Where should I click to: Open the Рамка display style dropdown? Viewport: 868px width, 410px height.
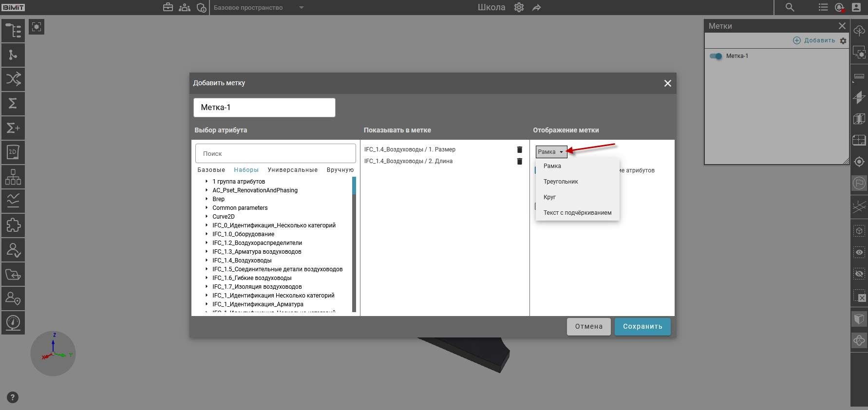[551, 152]
